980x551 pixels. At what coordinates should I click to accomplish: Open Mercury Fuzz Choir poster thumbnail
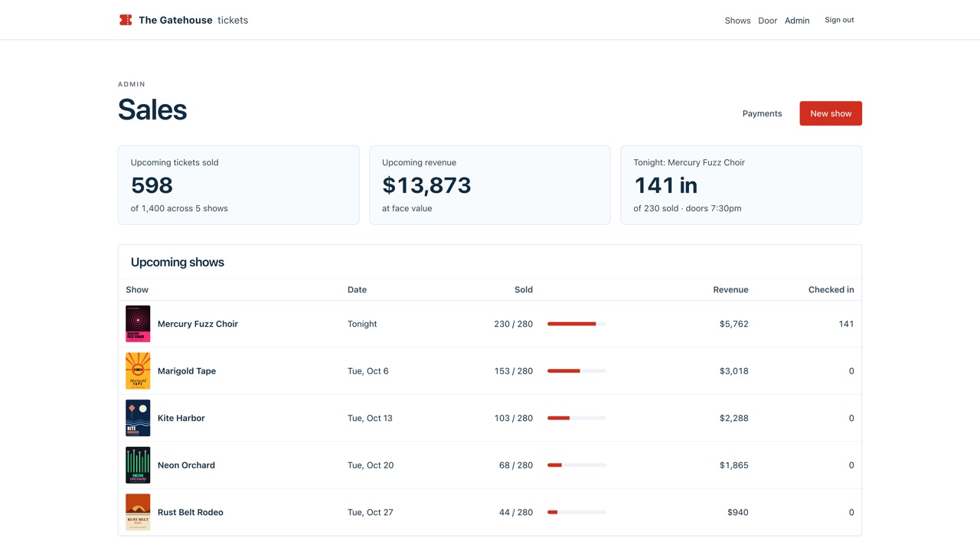pyautogui.click(x=138, y=324)
